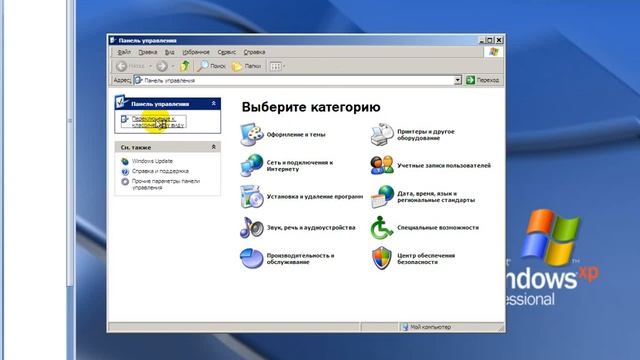The width and height of the screenshot is (640, 360).
Task: Click the Views toolbar icon
Action: click(x=276, y=66)
